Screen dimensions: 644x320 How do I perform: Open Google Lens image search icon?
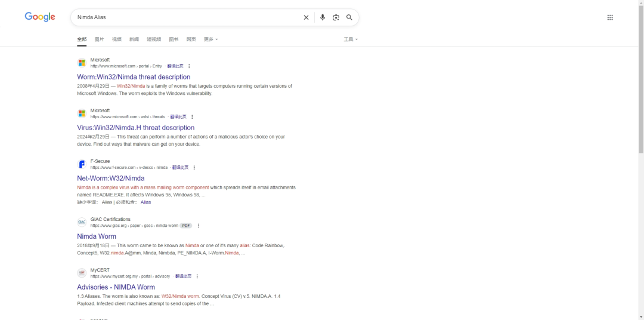click(336, 17)
